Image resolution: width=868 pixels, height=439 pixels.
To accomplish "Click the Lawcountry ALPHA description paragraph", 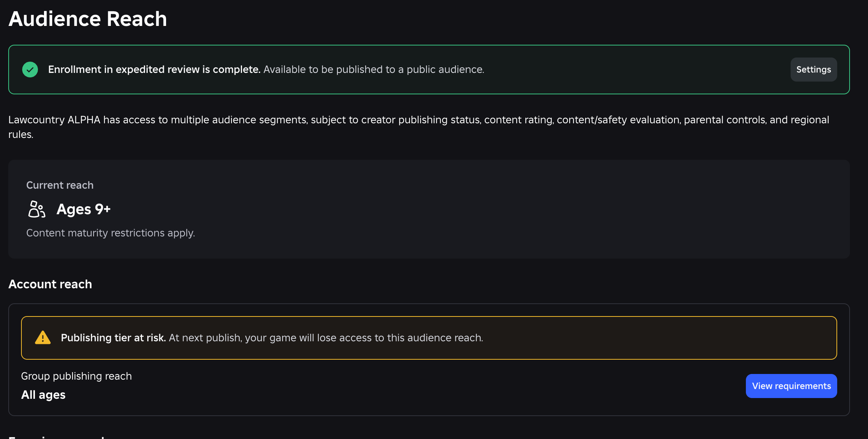I will [x=419, y=127].
